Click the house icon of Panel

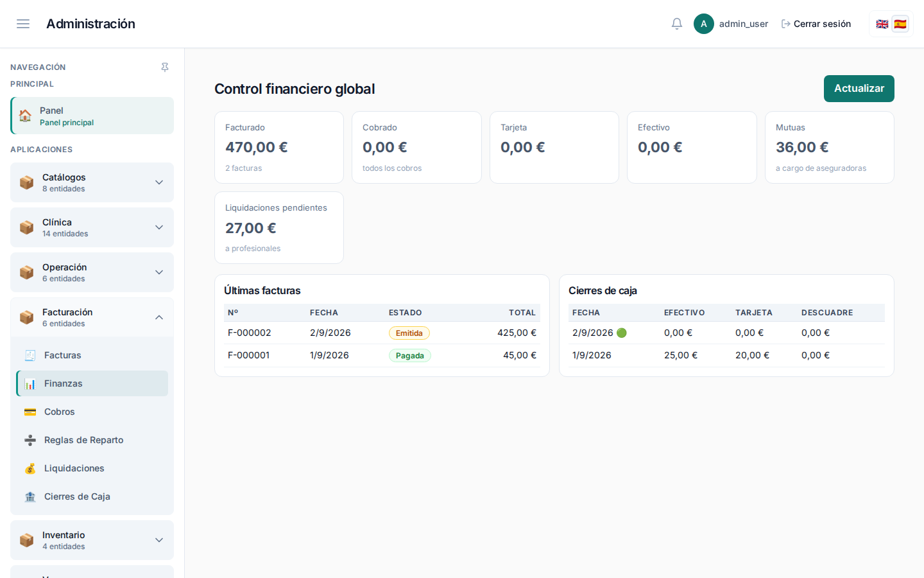(x=25, y=116)
